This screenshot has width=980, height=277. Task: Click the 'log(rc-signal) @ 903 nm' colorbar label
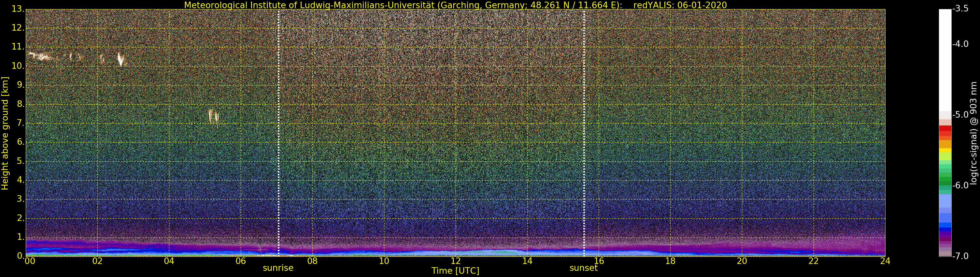click(x=973, y=133)
